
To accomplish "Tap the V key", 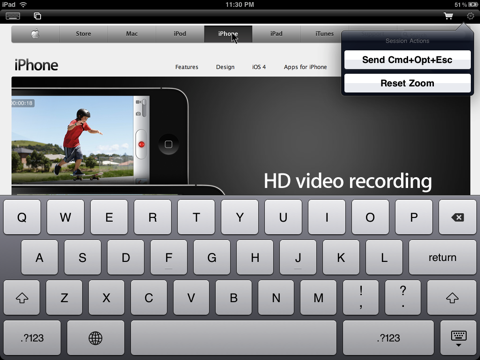I will 191,298.
